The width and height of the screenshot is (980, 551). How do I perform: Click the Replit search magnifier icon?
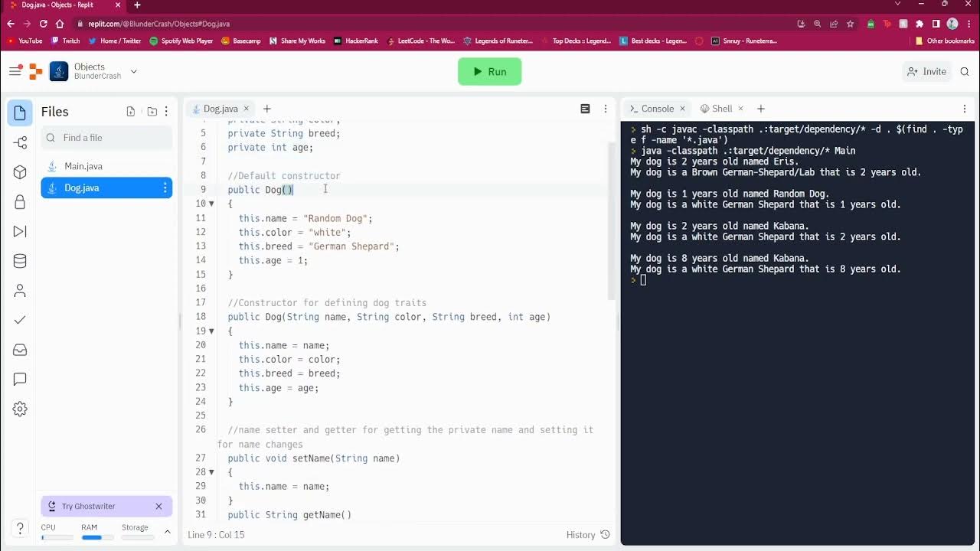pyautogui.click(x=965, y=71)
